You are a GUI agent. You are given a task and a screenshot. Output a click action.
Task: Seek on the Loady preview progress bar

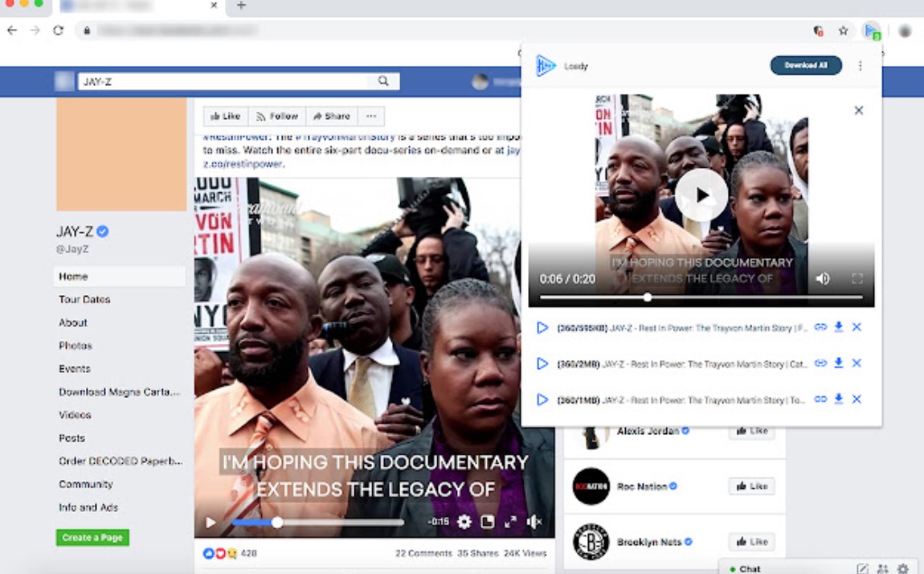[701, 297]
